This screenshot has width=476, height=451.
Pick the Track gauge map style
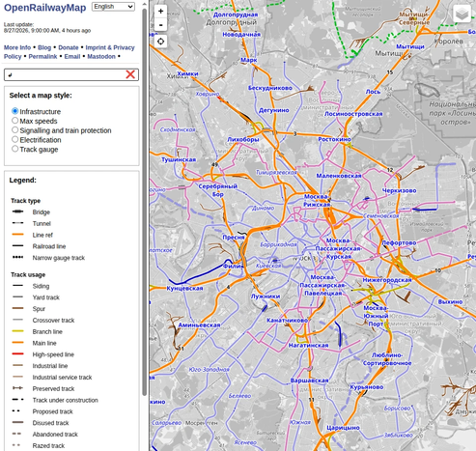pyautogui.click(x=14, y=149)
